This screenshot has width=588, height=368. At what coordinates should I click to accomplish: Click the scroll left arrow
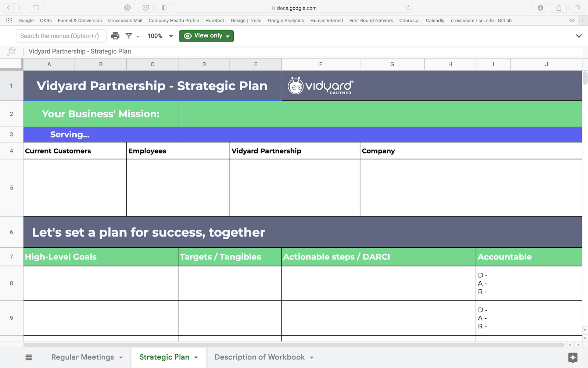[x=570, y=345]
